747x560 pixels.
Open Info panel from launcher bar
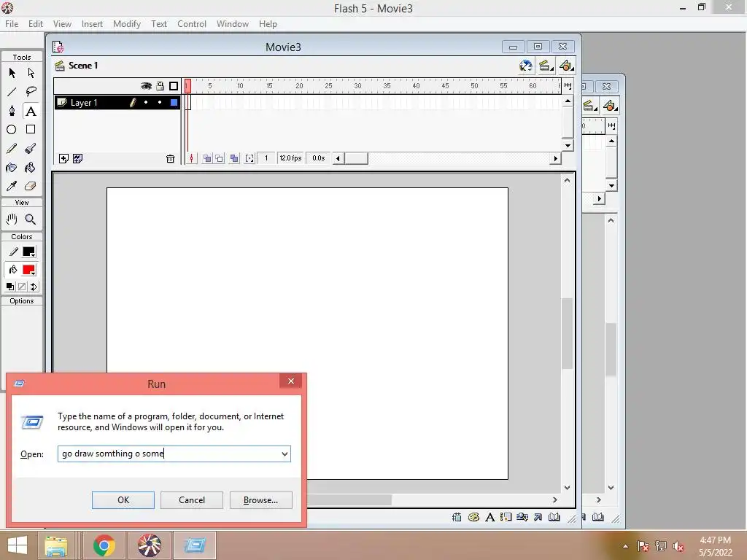(457, 517)
